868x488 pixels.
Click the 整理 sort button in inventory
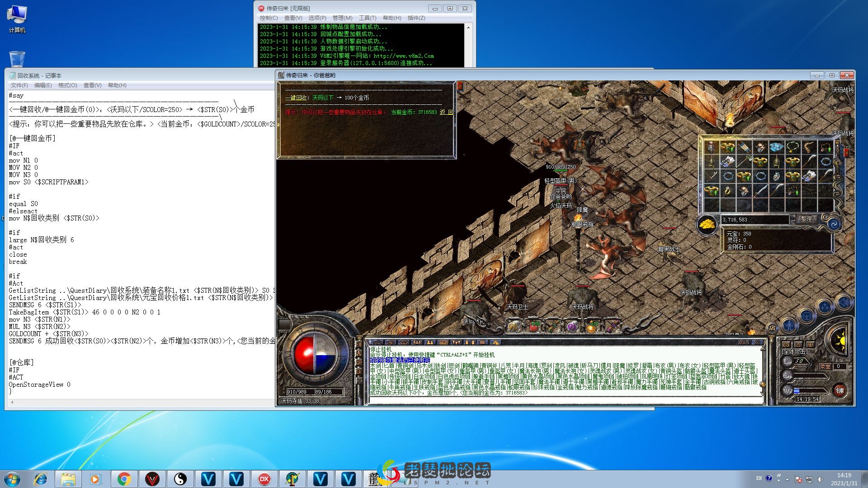pyautogui.click(x=806, y=219)
